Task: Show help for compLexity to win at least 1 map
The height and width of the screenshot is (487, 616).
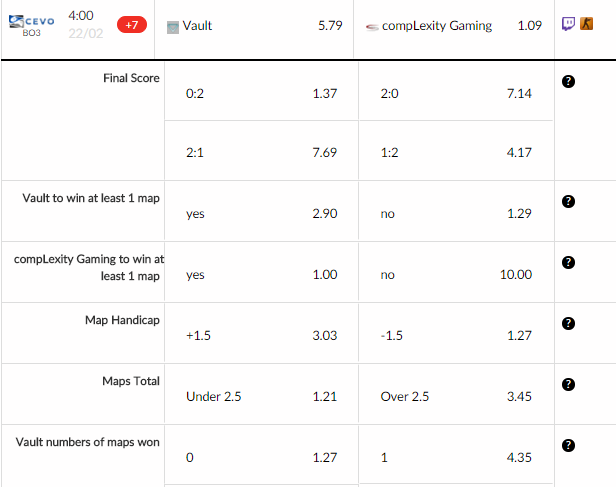Action: pyautogui.click(x=568, y=262)
